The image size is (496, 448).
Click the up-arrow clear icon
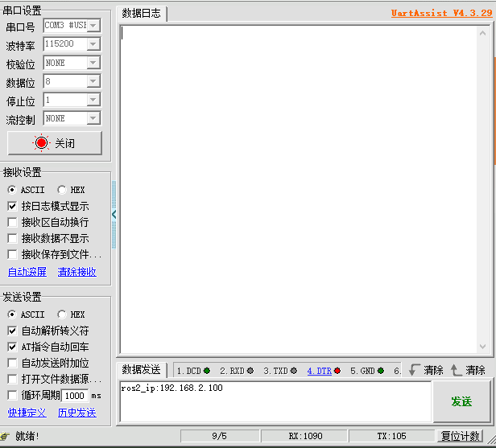[456, 370]
